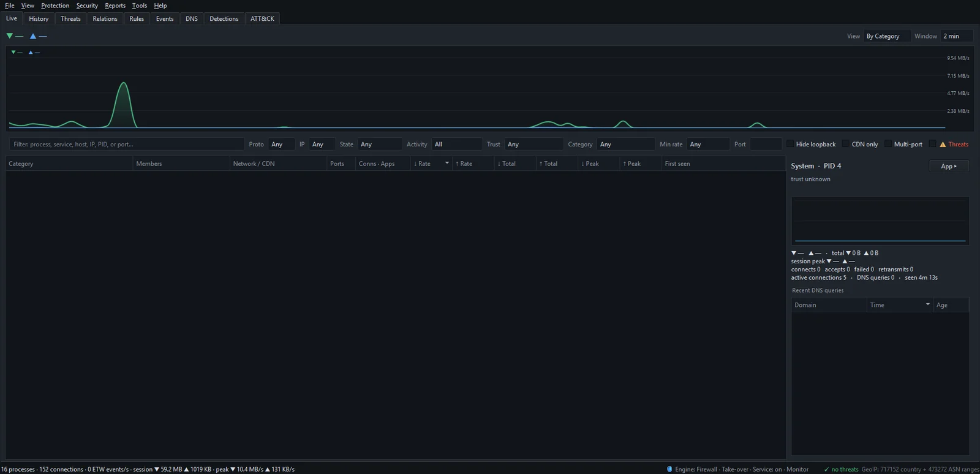Sort by the Network / CDN column

(278, 164)
